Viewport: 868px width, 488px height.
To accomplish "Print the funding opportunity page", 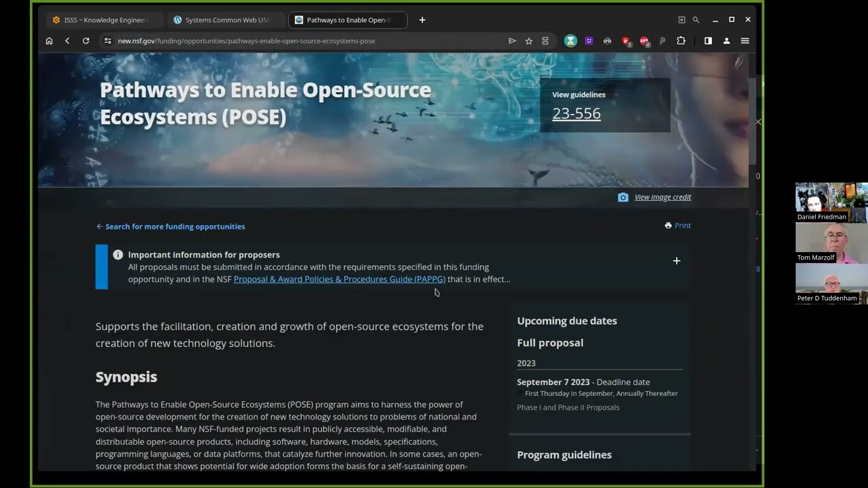I will (678, 226).
